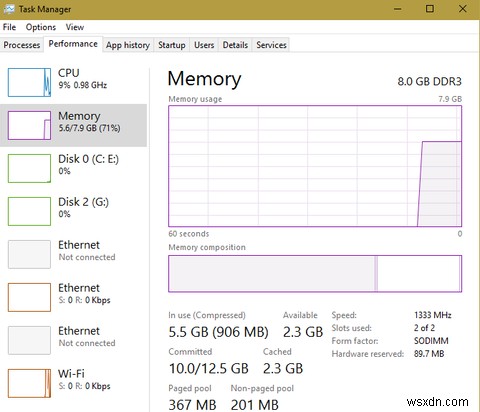Click the Non-paged pool 201 MB value
The image size is (480, 412).
pos(255,405)
